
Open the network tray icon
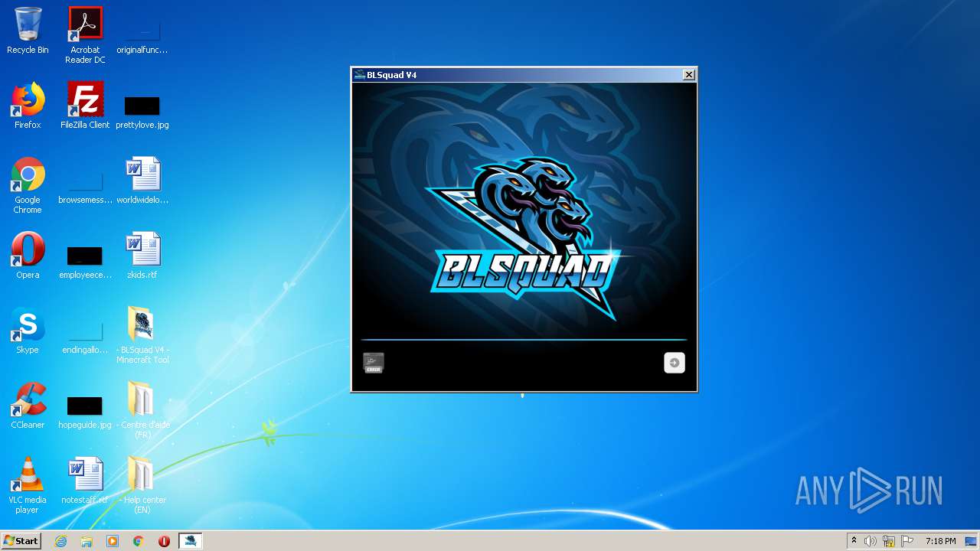point(889,541)
